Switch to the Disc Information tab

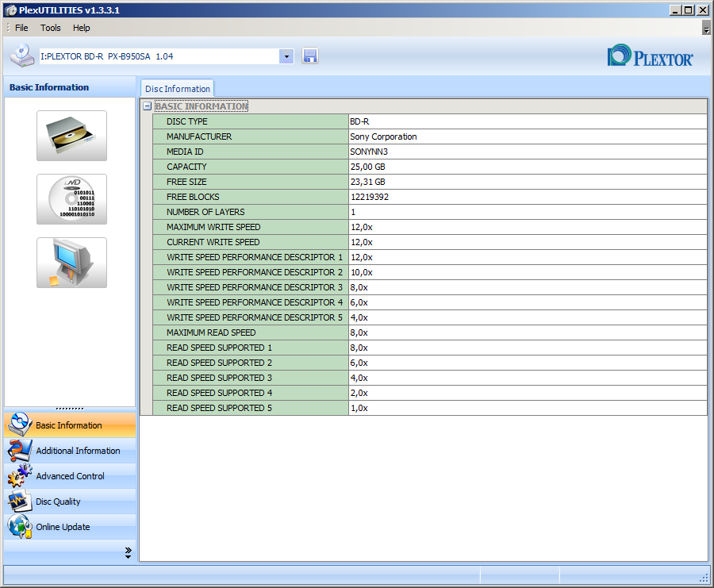tap(178, 89)
